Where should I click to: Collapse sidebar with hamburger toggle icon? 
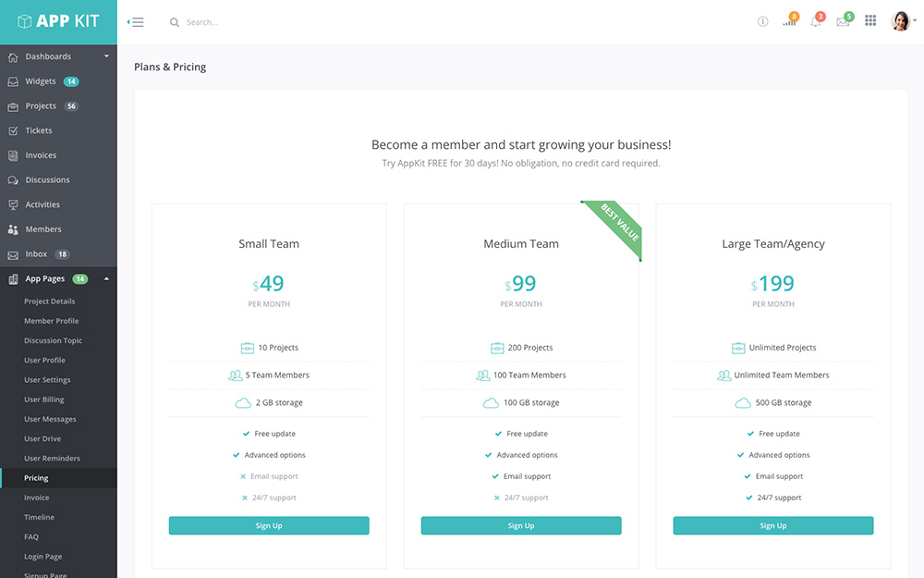pos(136,22)
